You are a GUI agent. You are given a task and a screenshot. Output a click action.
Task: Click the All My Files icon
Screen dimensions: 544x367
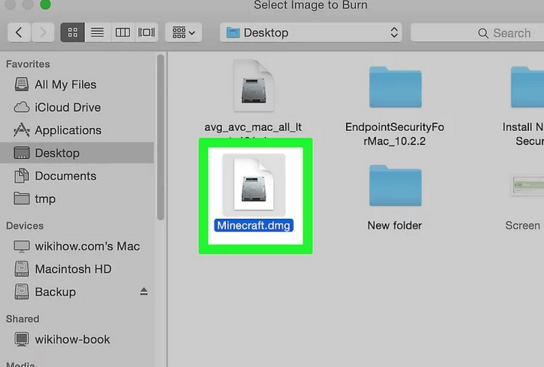coord(22,84)
